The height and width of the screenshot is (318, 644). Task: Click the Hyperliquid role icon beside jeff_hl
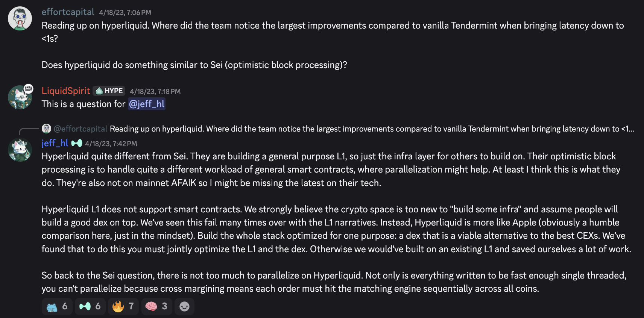[77, 143]
